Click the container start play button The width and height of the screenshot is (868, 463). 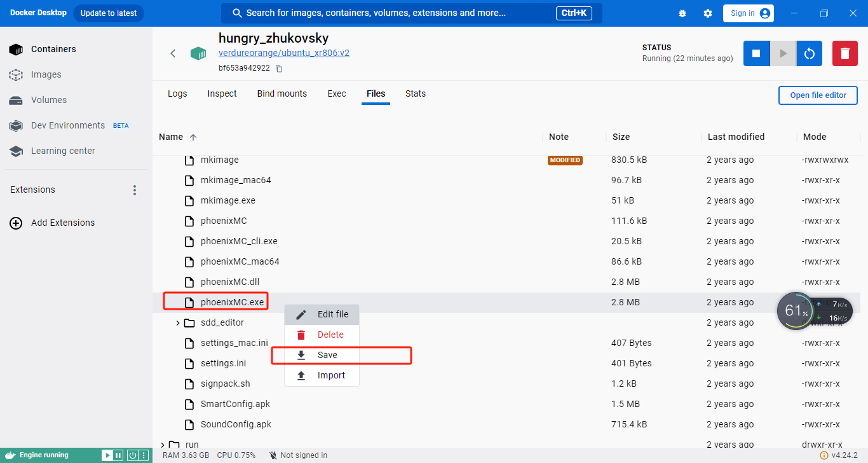coord(783,53)
